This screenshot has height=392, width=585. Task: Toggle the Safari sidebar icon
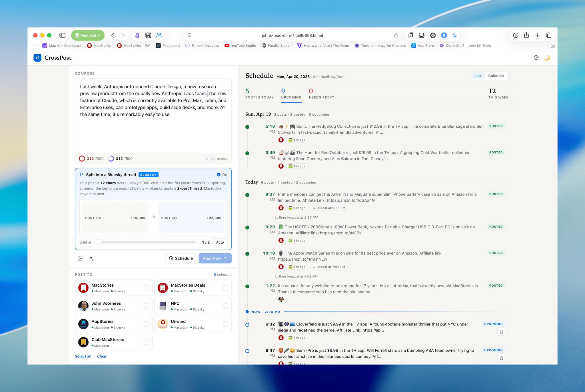point(62,35)
